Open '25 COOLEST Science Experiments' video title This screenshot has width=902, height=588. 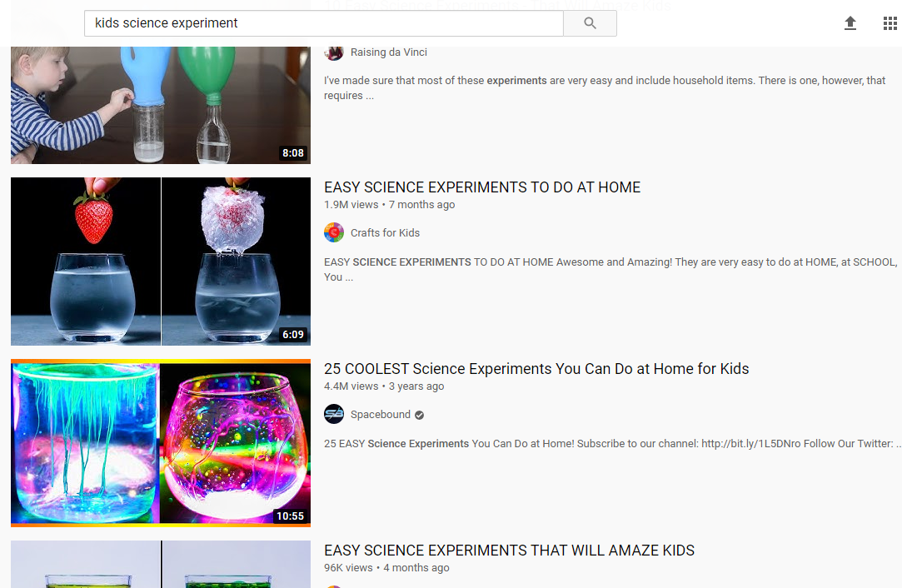click(x=536, y=369)
